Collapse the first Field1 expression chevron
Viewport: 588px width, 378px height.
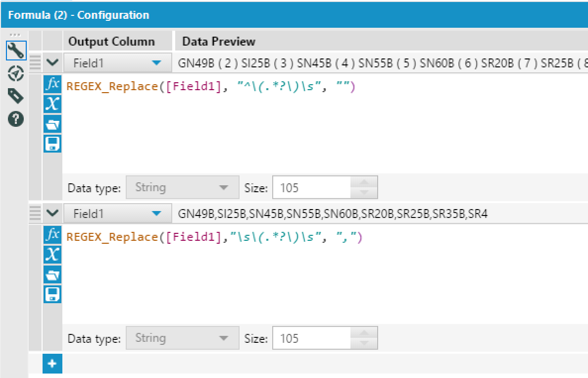pos(53,63)
